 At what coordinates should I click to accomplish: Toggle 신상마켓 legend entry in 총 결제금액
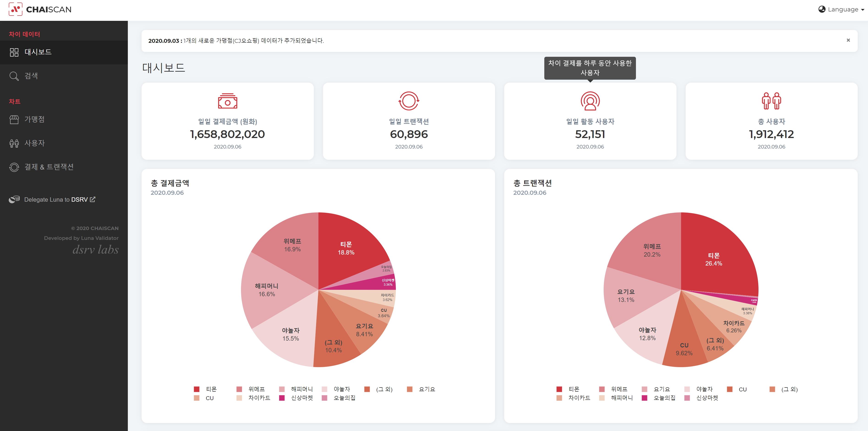click(x=296, y=398)
